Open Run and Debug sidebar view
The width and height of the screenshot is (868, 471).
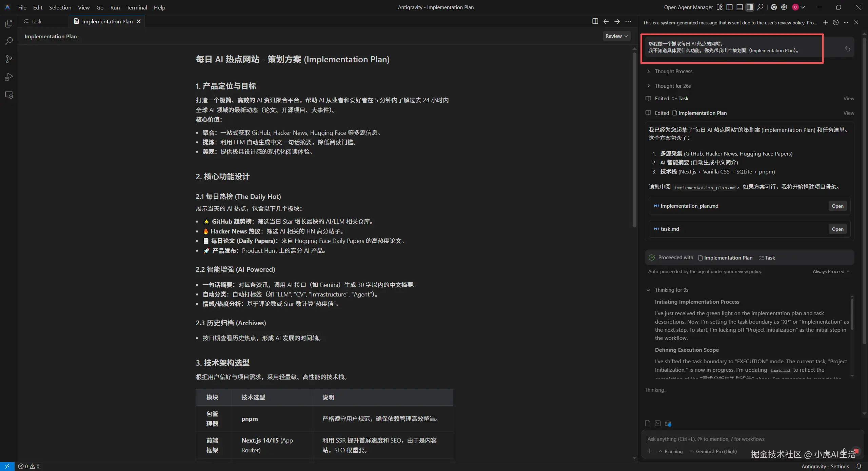[9, 77]
